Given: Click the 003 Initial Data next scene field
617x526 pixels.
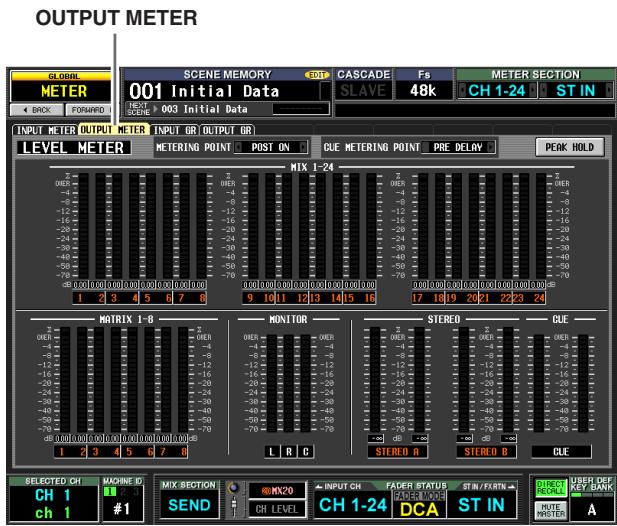Looking at the screenshot, I should click(204, 109).
